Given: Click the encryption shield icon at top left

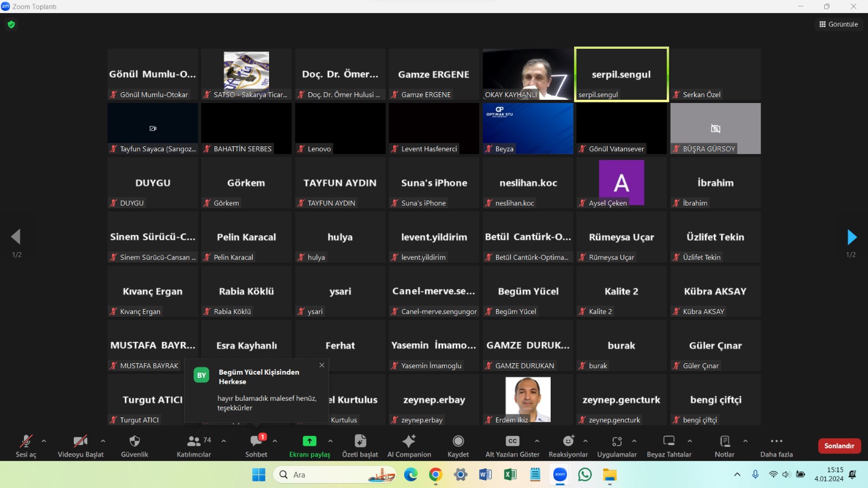Looking at the screenshot, I should click(11, 24).
